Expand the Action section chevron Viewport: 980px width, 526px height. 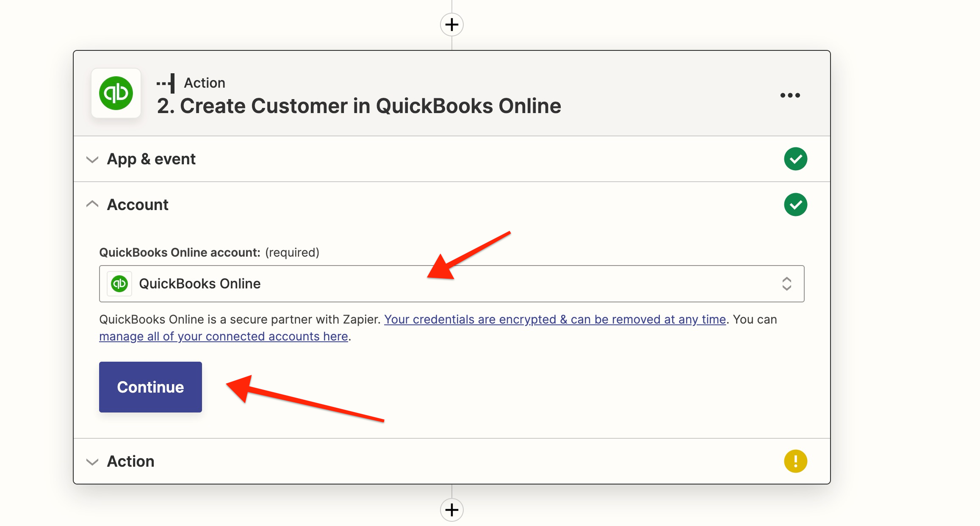click(x=92, y=462)
